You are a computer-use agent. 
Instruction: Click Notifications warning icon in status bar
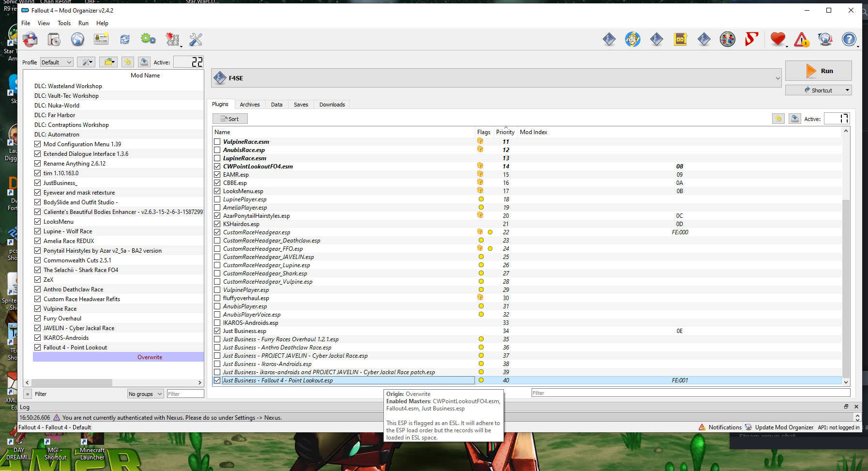[702, 427]
